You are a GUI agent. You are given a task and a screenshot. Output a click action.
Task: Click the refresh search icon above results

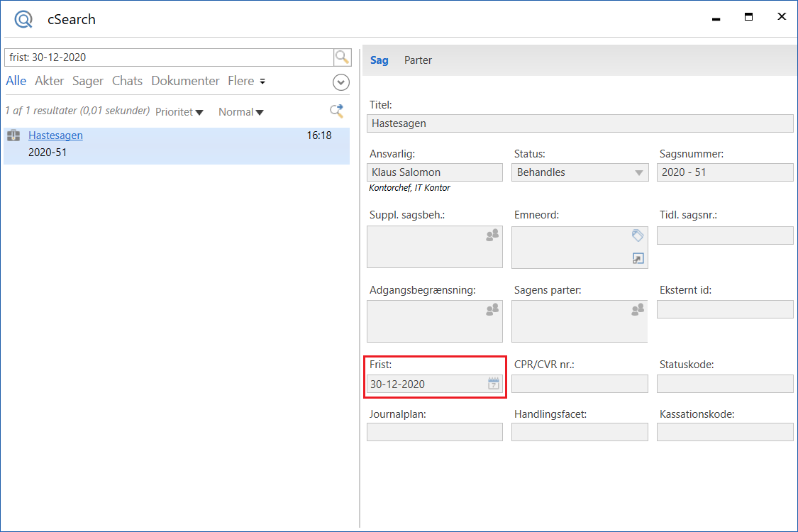coord(336,111)
